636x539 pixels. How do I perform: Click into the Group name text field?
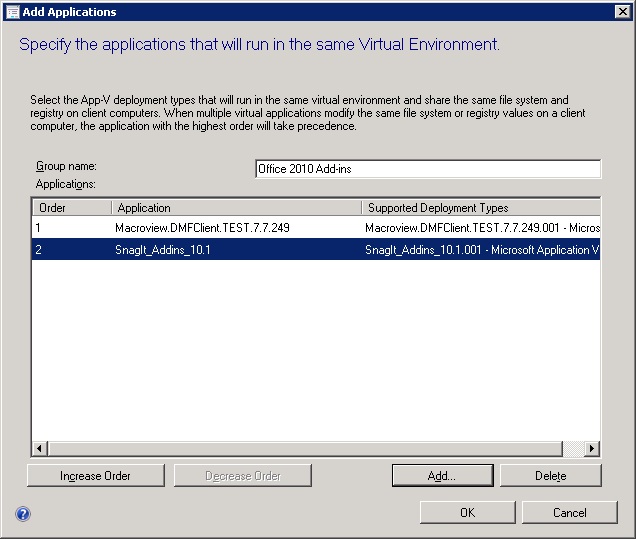428,169
